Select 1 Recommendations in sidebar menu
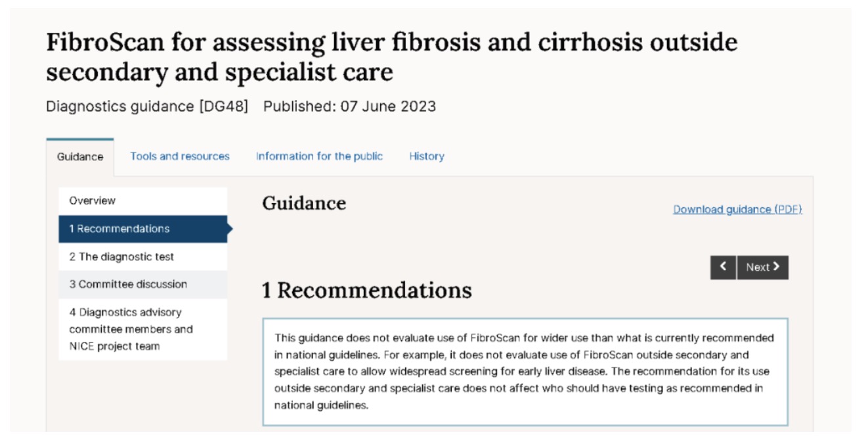This screenshot has height=443, width=868. click(119, 229)
